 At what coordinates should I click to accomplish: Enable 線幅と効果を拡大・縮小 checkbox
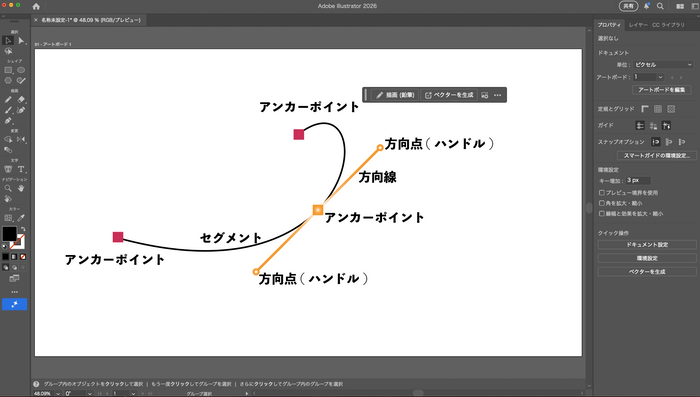point(602,214)
